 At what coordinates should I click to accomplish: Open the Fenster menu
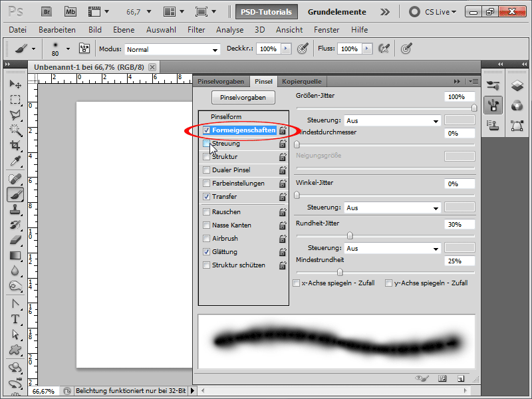coord(327,30)
